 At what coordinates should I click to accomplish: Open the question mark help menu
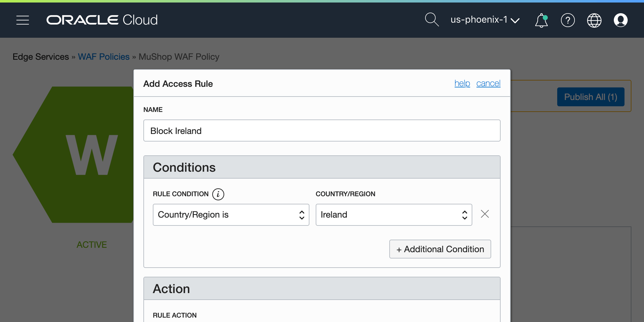coord(568,20)
